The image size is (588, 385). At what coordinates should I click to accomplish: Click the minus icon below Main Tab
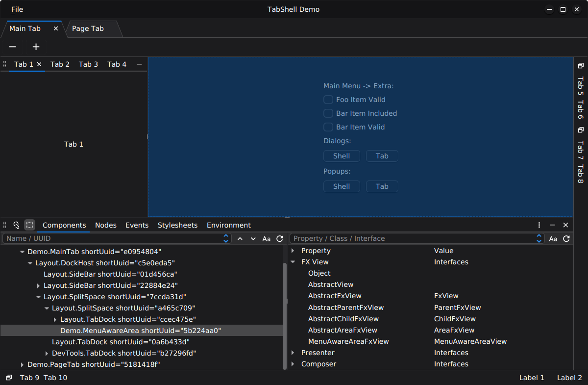coord(13,47)
